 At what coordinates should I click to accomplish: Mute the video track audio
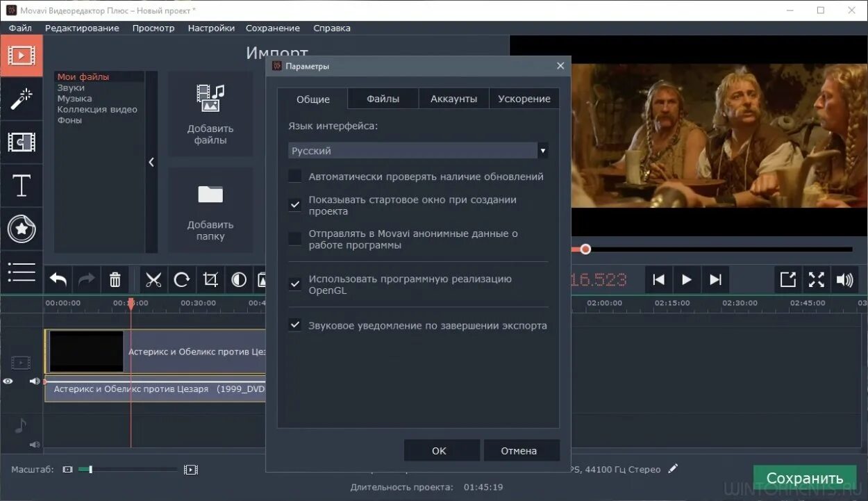tap(35, 381)
